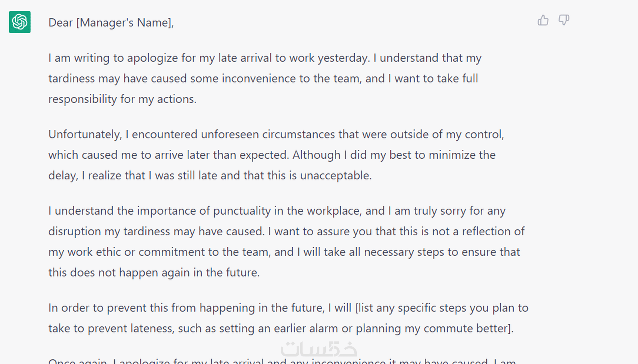Click the thumbs down feedback icon

[x=564, y=20]
